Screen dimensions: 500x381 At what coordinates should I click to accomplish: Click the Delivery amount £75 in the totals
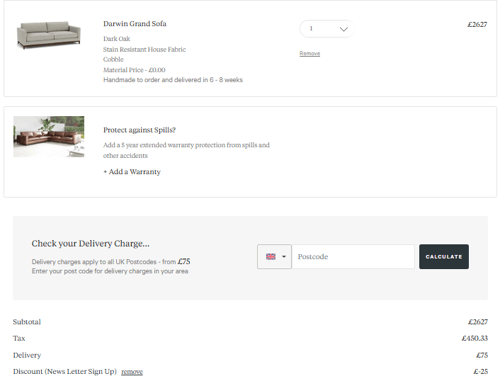(482, 355)
